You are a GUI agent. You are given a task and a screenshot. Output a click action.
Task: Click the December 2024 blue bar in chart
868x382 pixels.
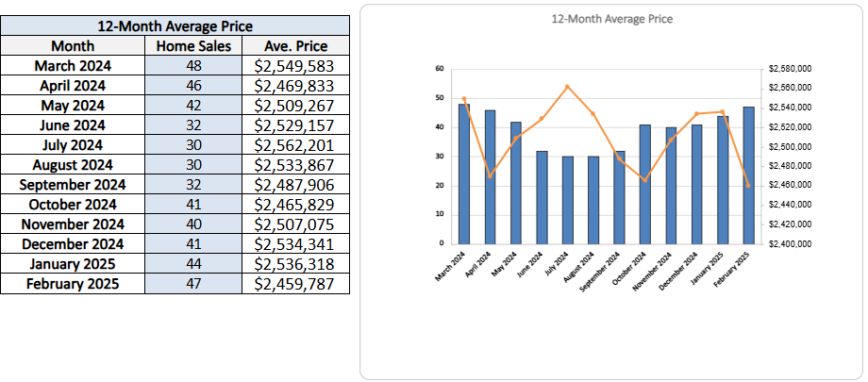point(697,184)
